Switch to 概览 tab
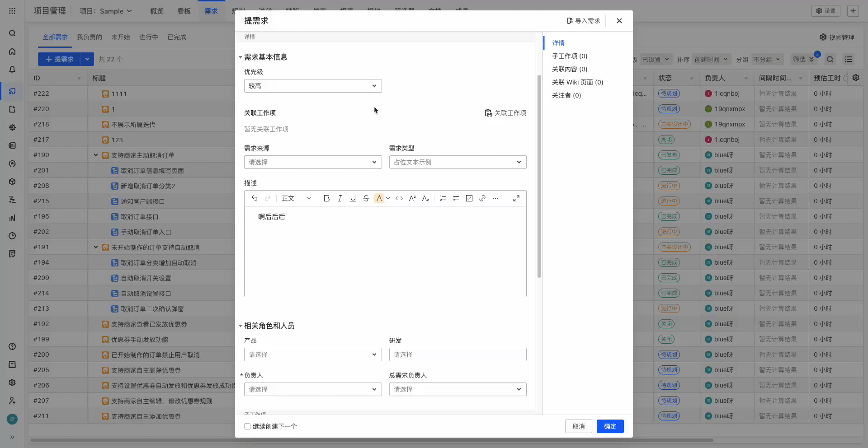This screenshot has height=448, width=868. click(x=157, y=11)
